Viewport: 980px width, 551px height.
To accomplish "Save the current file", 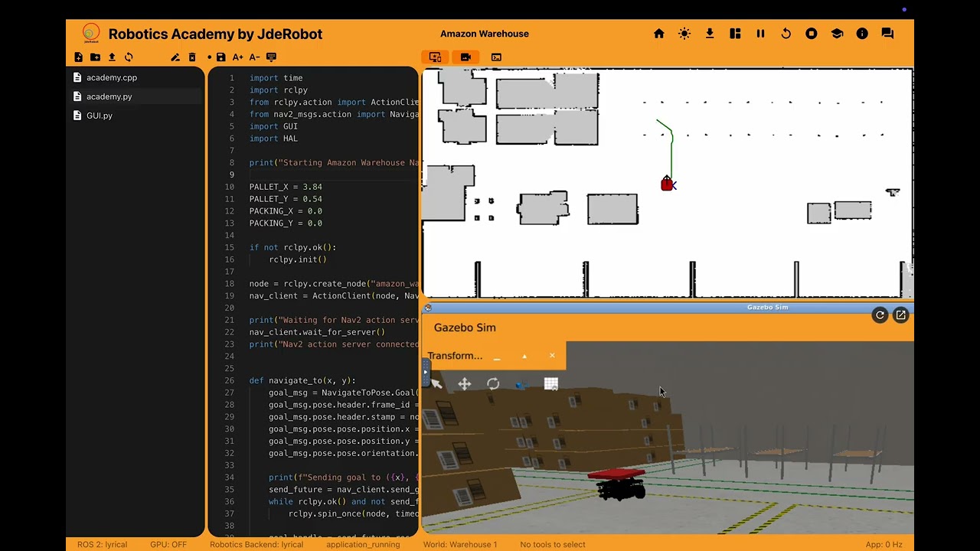I will coord(221,57).
